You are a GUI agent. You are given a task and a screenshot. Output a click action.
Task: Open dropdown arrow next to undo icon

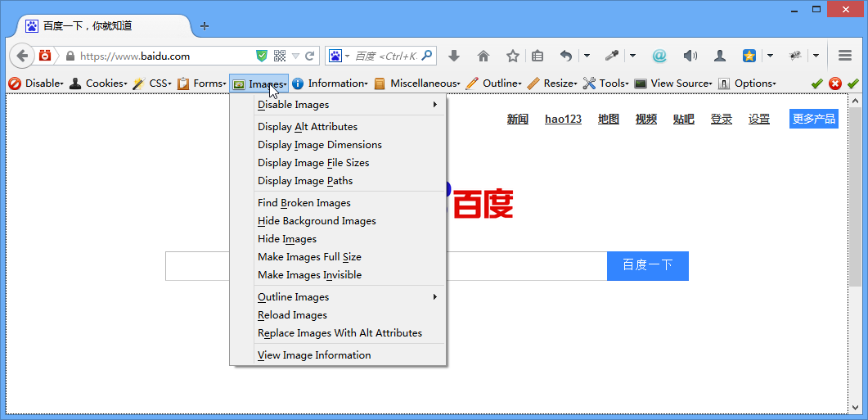click(x=587, y=56)
